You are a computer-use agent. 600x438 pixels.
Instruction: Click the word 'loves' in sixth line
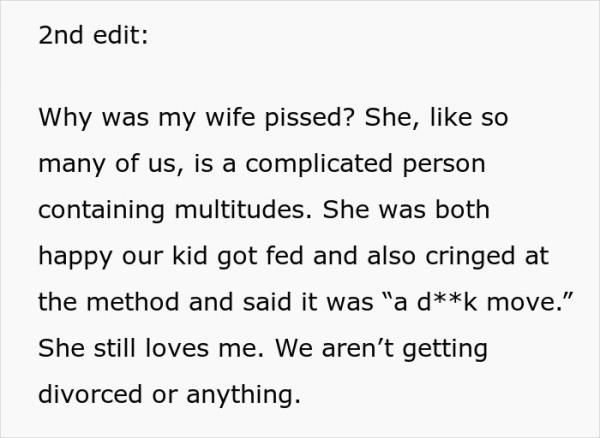[177, 348]
